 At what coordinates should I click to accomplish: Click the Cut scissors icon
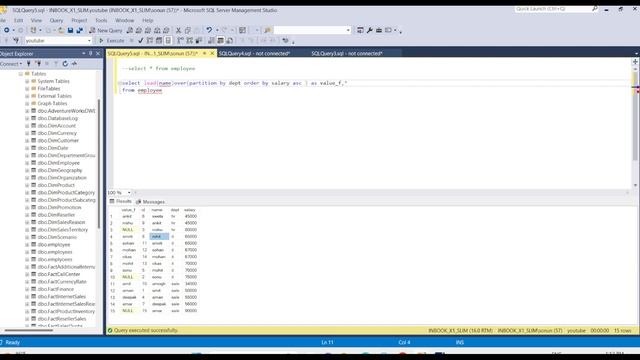click(x=178, y=30)
